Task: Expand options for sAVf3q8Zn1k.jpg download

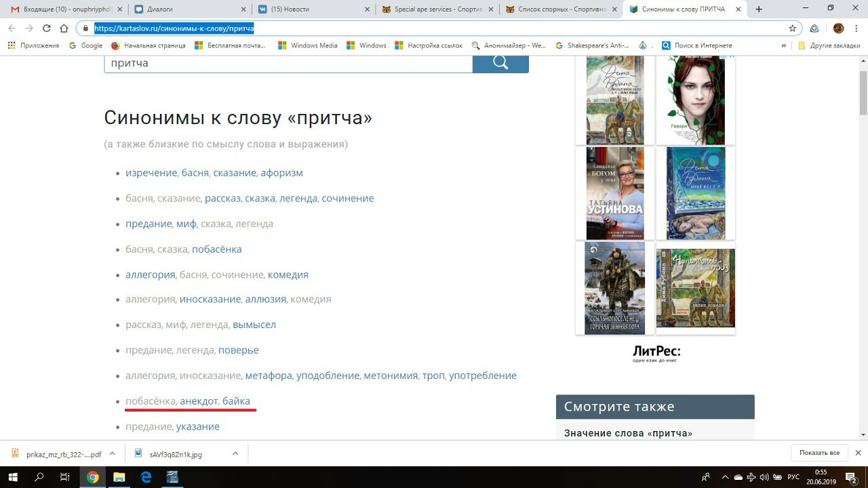Action: coord(235,453)
